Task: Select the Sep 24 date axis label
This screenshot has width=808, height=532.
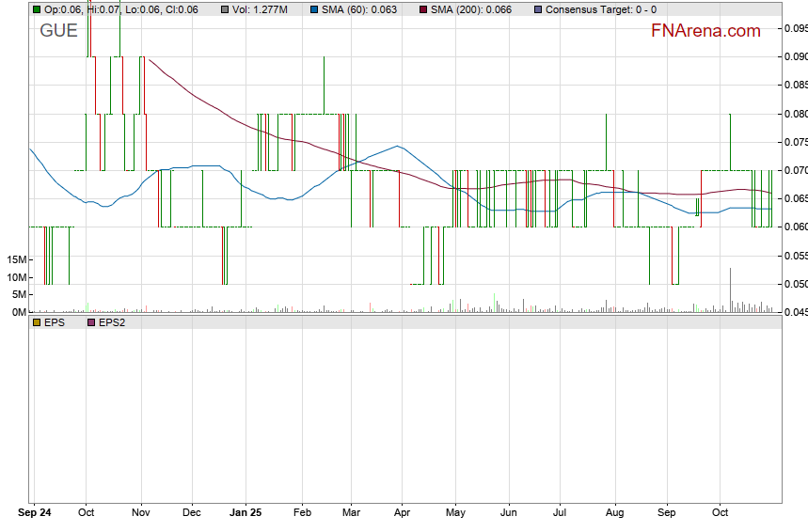Action: pos(36,513)
